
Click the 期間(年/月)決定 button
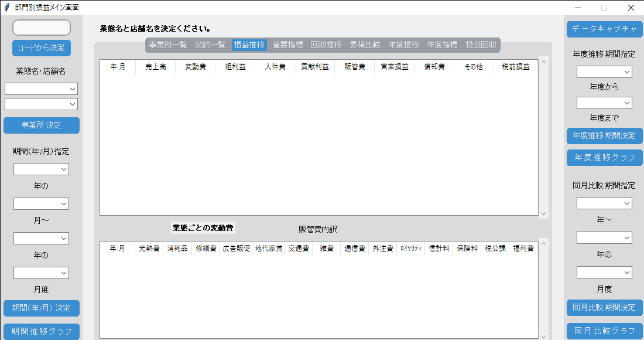click(41, 308)
